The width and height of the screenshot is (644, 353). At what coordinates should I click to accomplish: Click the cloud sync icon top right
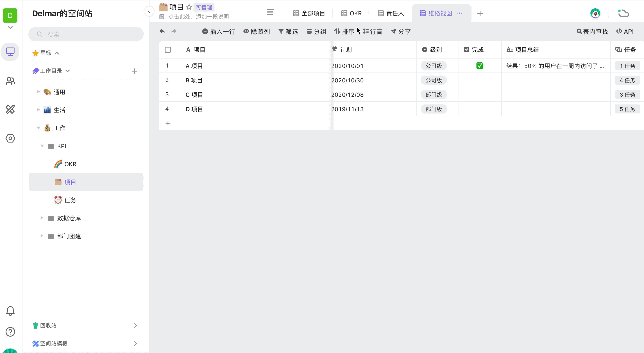(623, 13)
